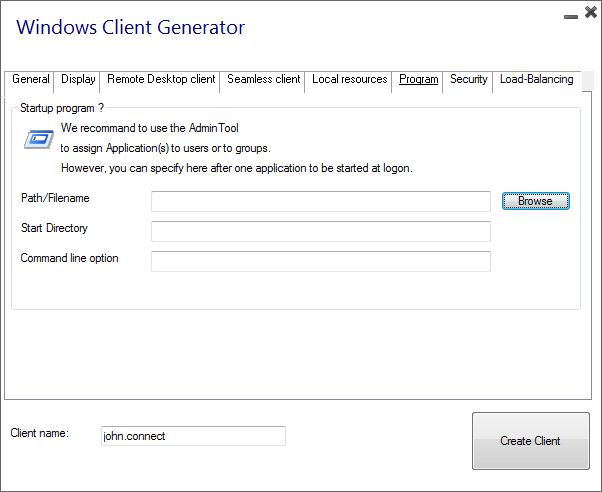
Task: Focus the Path/Filename input field
Action: pos(321,201)
